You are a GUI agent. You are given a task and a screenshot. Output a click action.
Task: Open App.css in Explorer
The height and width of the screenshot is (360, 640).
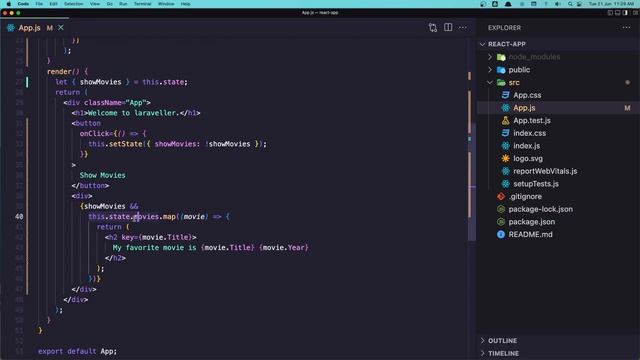527,95
